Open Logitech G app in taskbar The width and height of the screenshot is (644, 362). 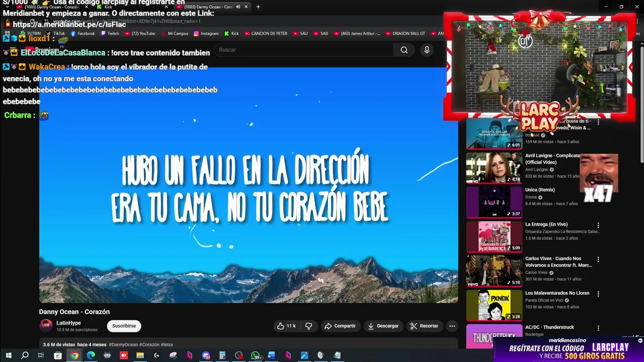click(x=156, y=355)
